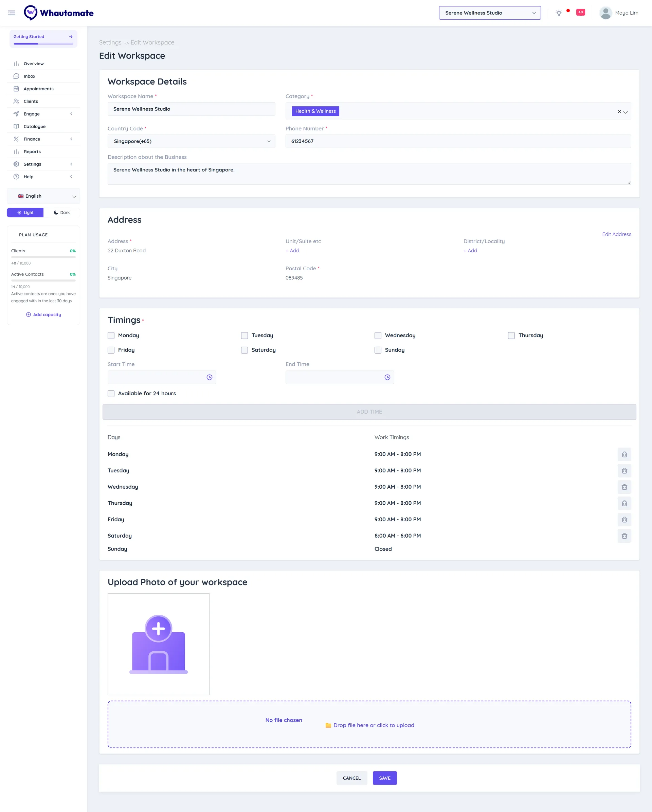Open the lightbulb tips icon
Screen dimensions: 652x812
(559, 13)
